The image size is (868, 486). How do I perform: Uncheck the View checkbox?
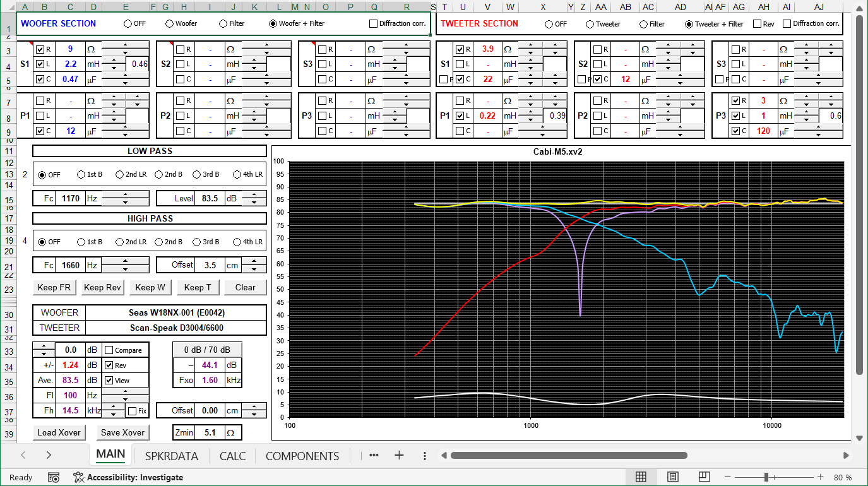click(x=109, y=381)
